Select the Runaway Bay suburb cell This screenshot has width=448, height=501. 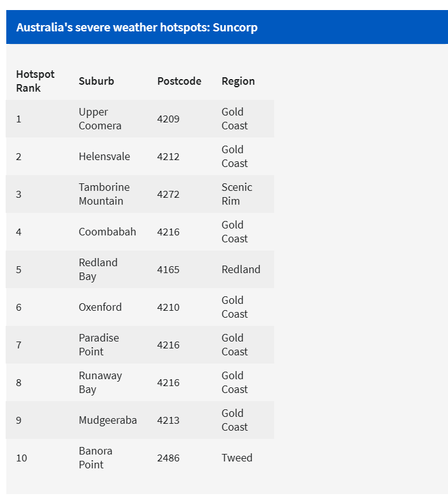coord(100,382)
